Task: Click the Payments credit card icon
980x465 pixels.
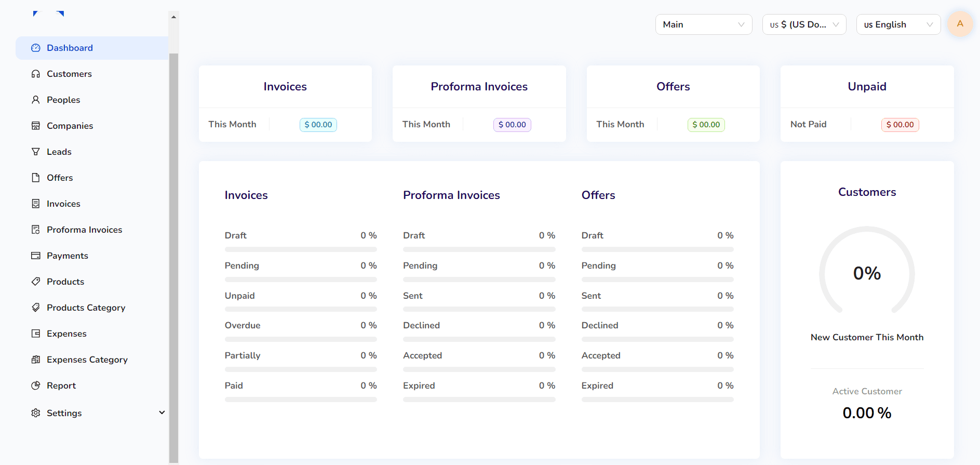Action: coord(35,256)
